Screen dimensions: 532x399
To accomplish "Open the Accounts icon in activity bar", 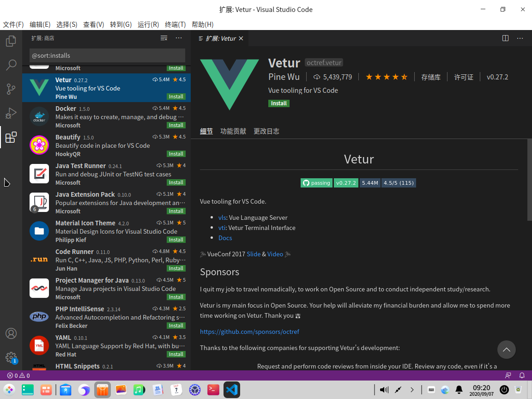I will 11,333.
